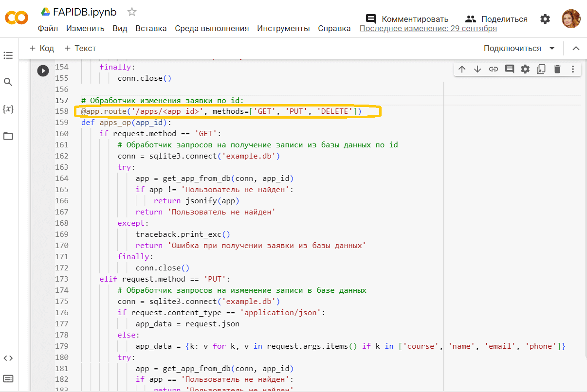Click the @app.route decorator line 158
587x392 pixels.
tap(221, 111)
